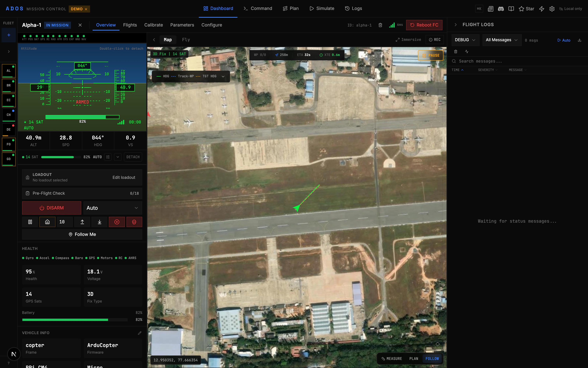Sort logs by MESSAGE column

(x=518, y=70)
